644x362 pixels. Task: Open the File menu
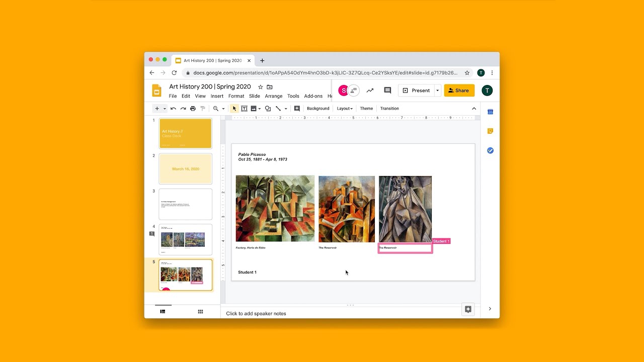tap(173, 96)
